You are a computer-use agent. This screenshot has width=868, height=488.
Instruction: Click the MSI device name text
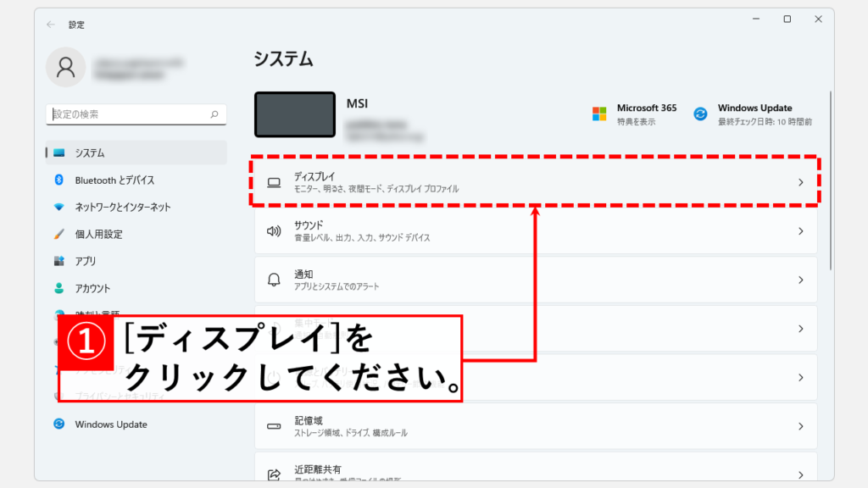(x=357, y=103)
